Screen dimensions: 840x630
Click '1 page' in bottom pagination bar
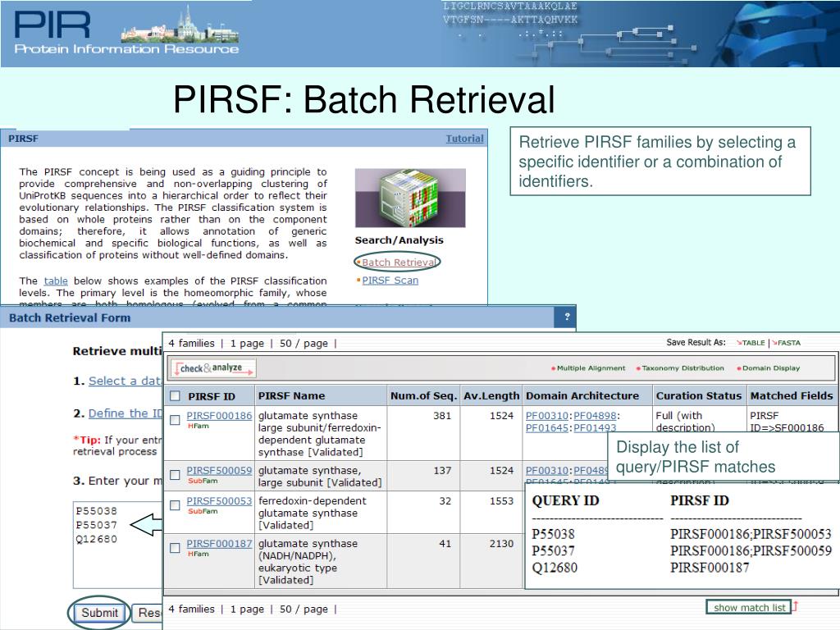(247, 609)
